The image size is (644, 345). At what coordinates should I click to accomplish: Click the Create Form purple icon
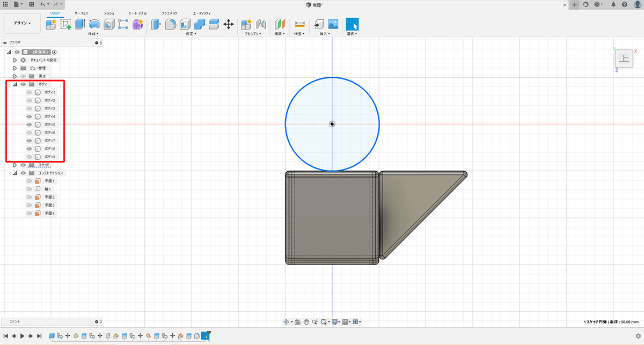coord(138,24)
